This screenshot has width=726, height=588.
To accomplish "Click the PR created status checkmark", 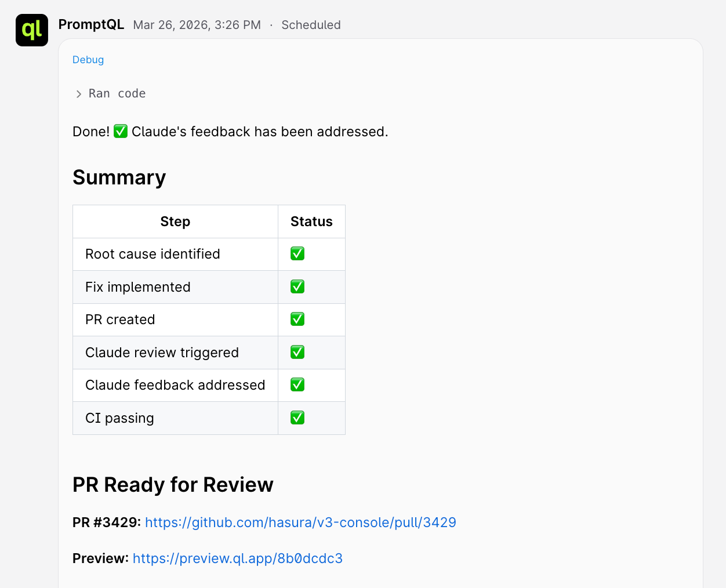I will click(x=297, y=320).
